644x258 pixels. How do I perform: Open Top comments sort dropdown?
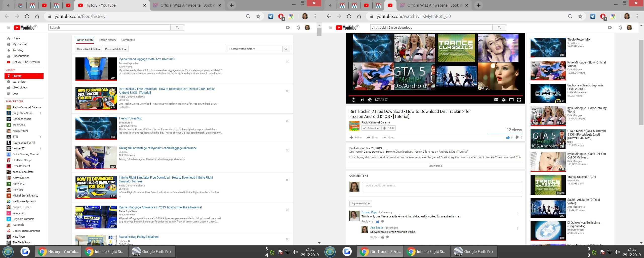pyautogui.click(x=360, y=204)
